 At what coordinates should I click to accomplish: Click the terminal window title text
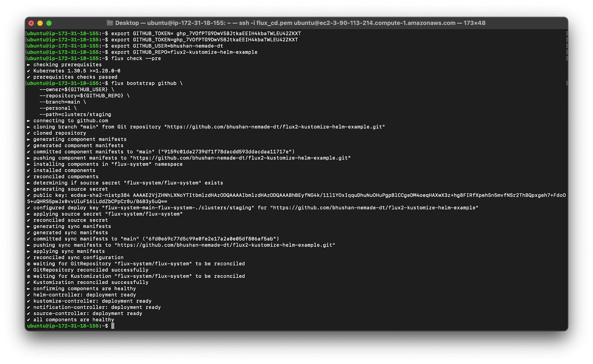click(x=300, y=23)
